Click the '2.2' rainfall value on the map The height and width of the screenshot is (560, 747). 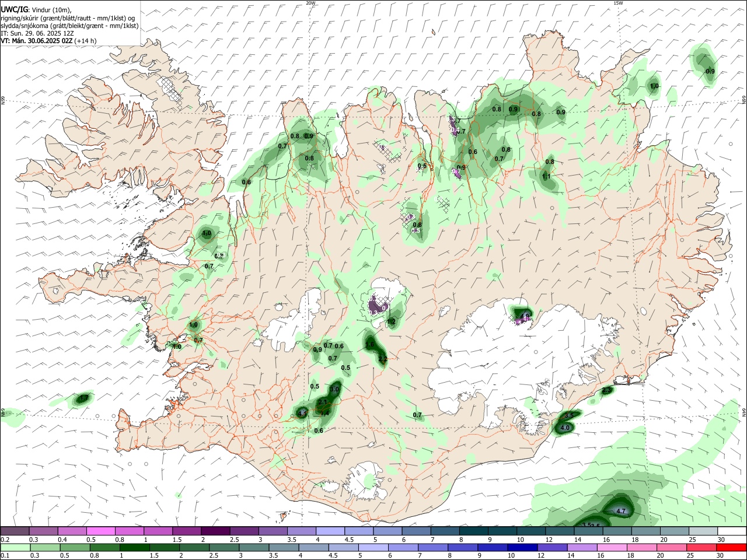coord(382,359)
